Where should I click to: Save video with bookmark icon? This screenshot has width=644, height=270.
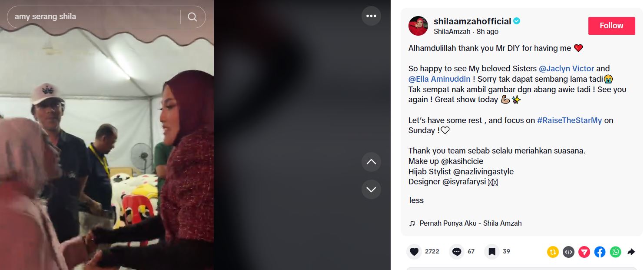(492, 252)
